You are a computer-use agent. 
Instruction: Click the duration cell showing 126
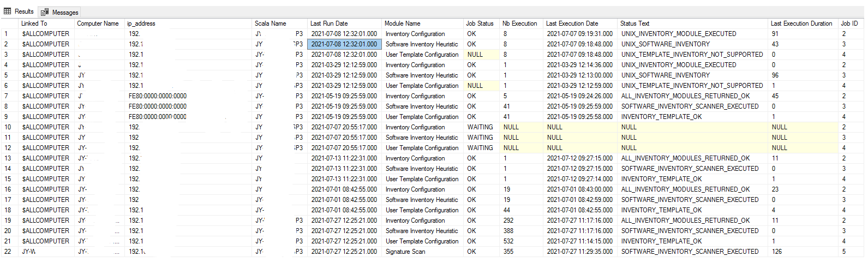[776, 252]
